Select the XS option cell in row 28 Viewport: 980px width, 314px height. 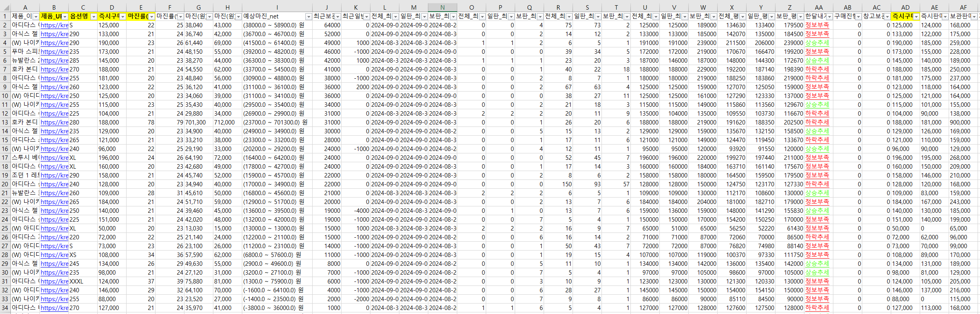83,255
